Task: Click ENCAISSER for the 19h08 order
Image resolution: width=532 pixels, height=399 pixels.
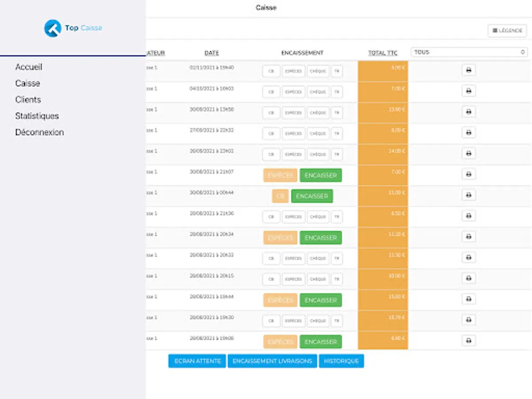Action: 321,342
